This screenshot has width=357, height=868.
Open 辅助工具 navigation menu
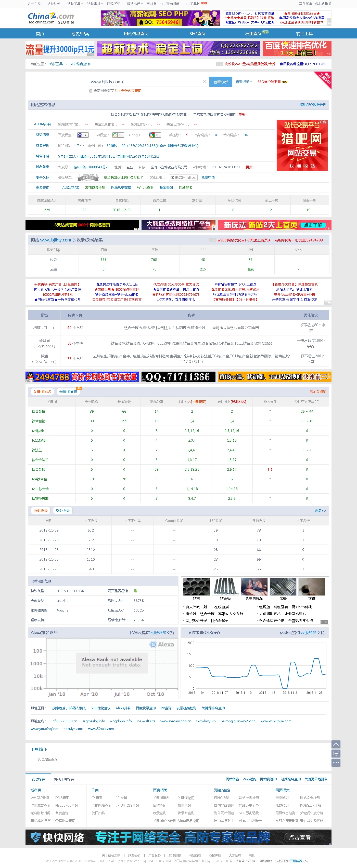[x=304, y=34]
